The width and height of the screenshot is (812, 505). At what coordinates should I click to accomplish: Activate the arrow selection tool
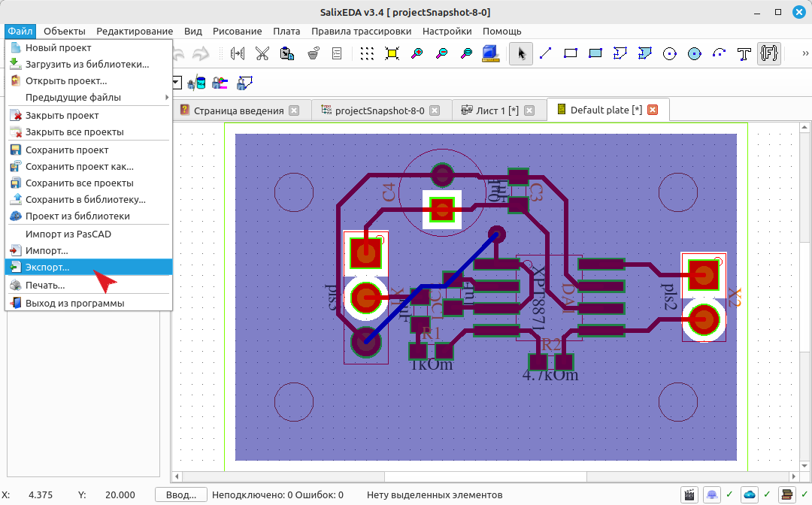521,53
